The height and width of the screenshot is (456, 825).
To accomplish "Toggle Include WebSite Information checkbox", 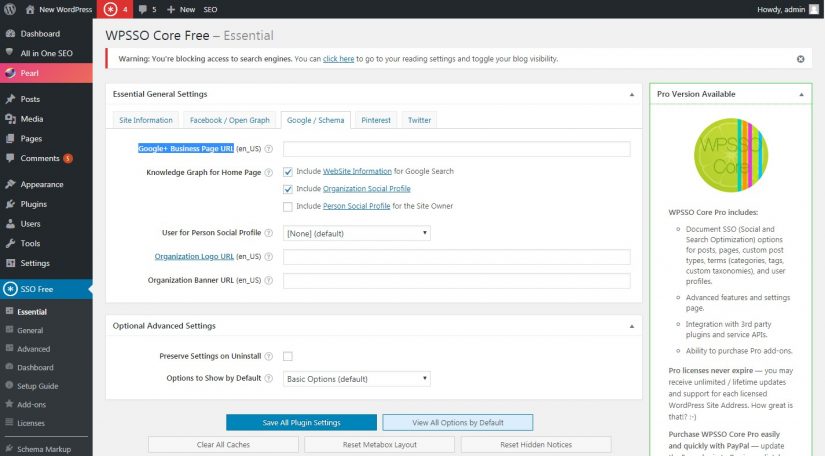I will [x=288, y=171].
